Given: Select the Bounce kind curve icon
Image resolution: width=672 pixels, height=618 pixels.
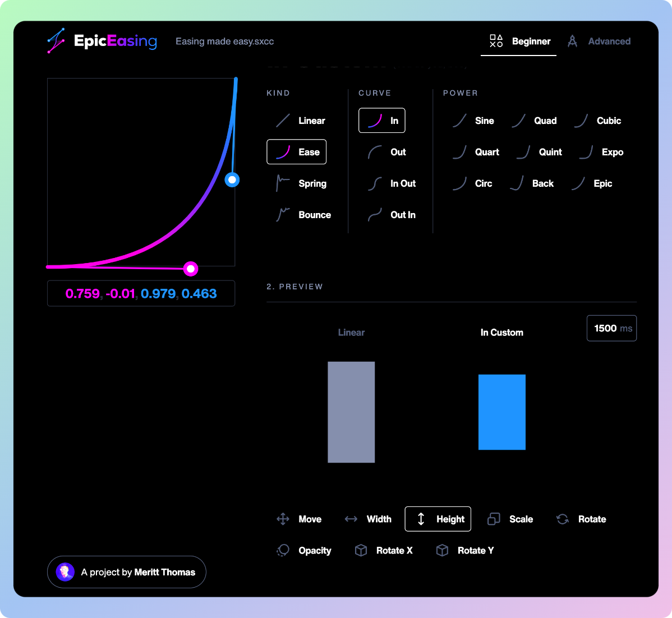Looking at the screenshot, I should (283, 215).
